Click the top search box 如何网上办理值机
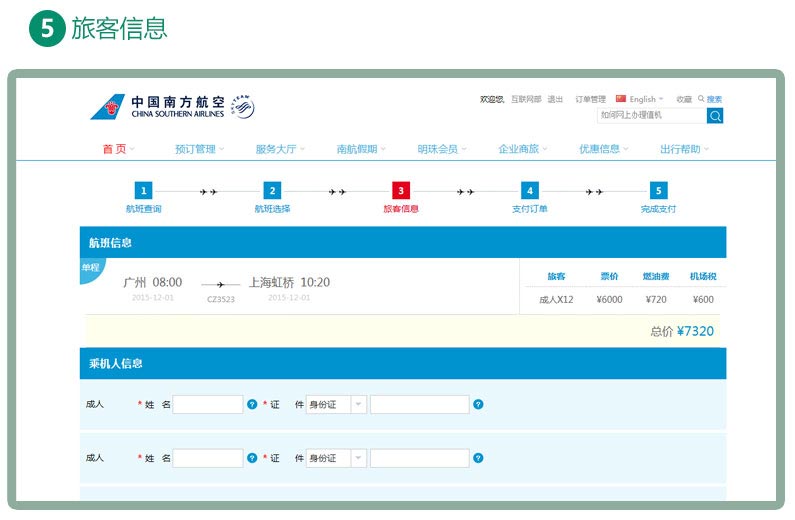This screenshot has width=795, height=520. tap(651, 116)
